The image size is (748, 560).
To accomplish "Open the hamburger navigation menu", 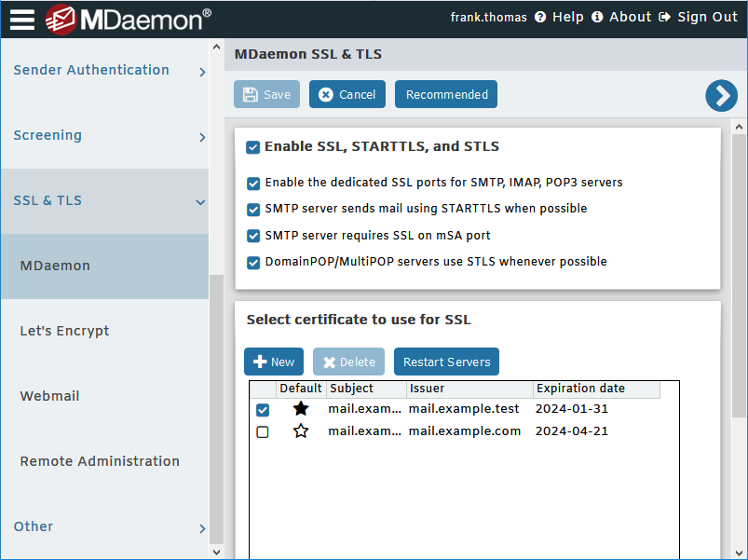I will [x=22, y=19].
